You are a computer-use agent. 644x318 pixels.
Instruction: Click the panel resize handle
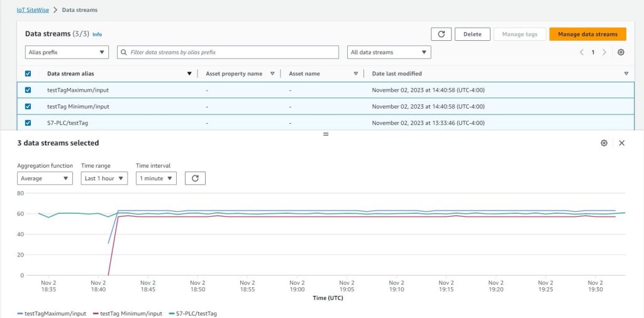(x=326, y=134)
